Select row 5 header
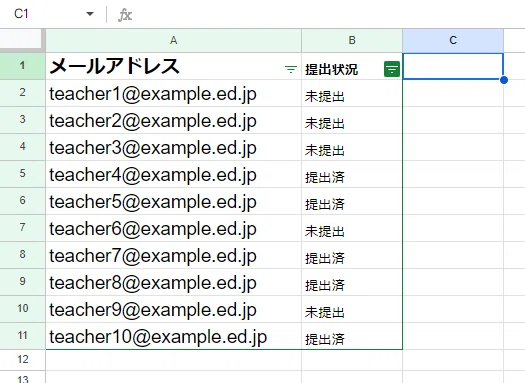 (22, 174)
